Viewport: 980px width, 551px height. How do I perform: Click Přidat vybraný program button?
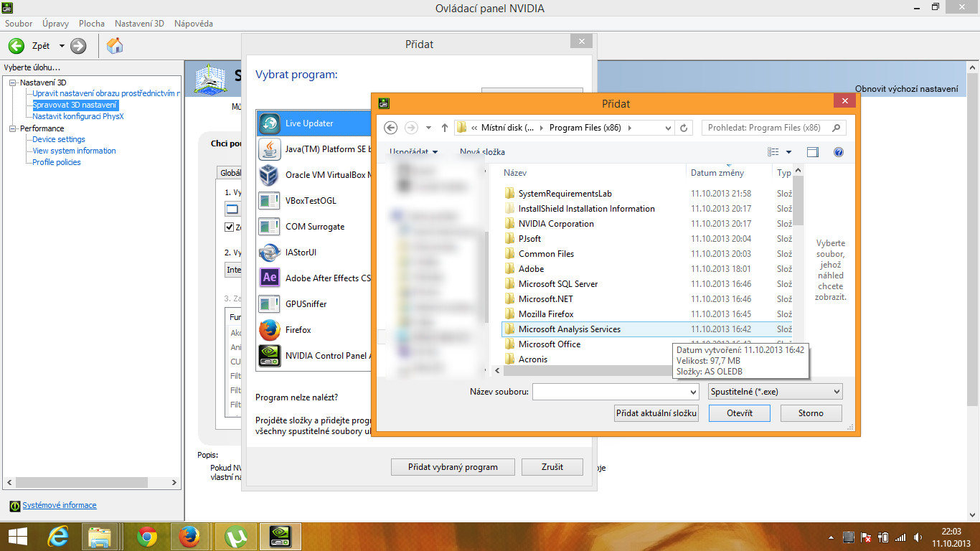[453, 467]
